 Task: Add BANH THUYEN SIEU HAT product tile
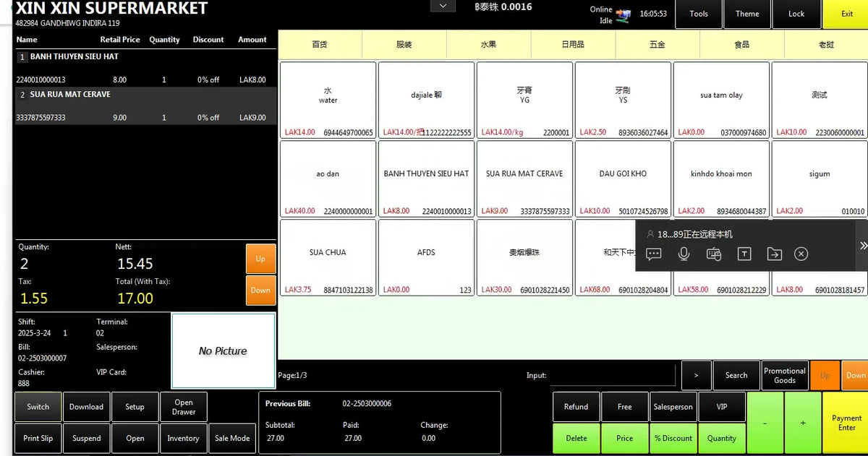point(426,178)
